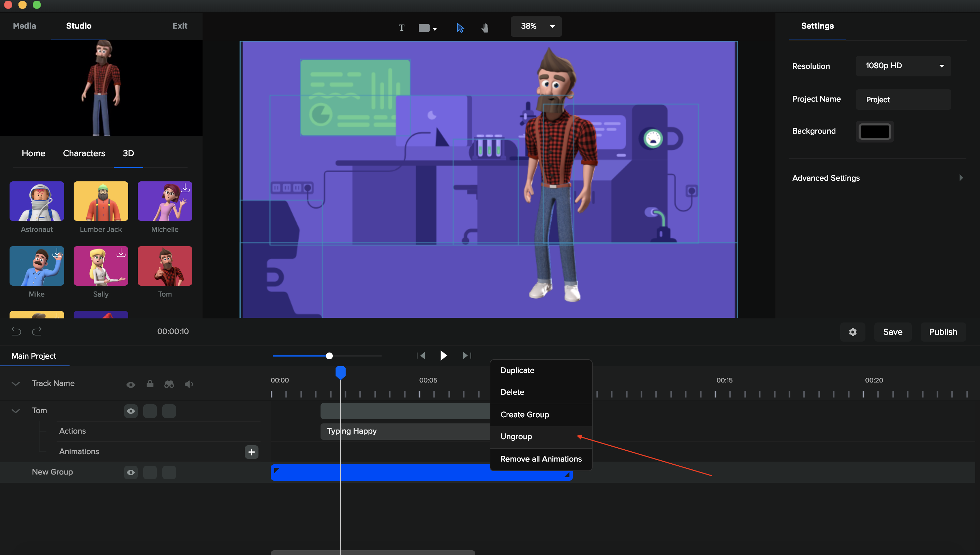Select the Tom gray track clip

[405, 411]
